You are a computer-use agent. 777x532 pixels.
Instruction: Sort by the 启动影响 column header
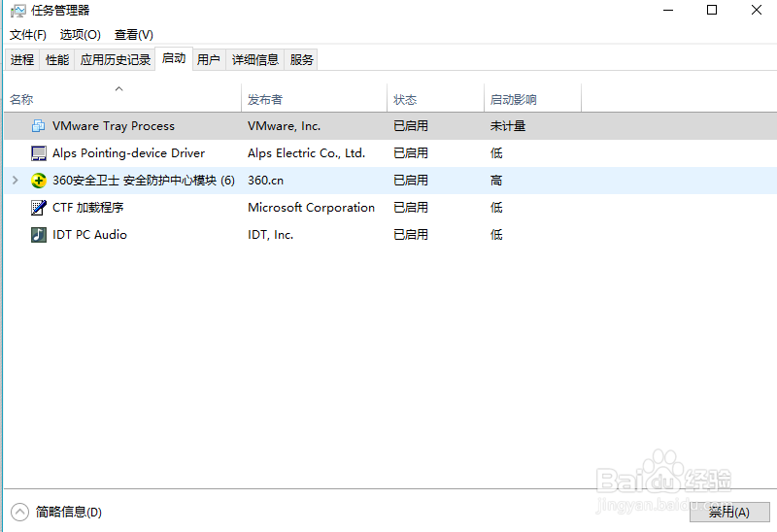click(532, 98)
